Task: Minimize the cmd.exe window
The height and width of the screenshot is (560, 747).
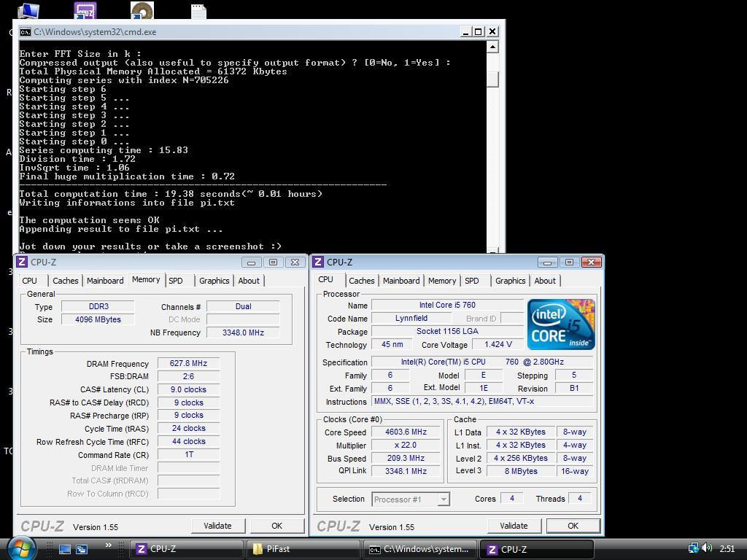Action: tap(465, 32)
